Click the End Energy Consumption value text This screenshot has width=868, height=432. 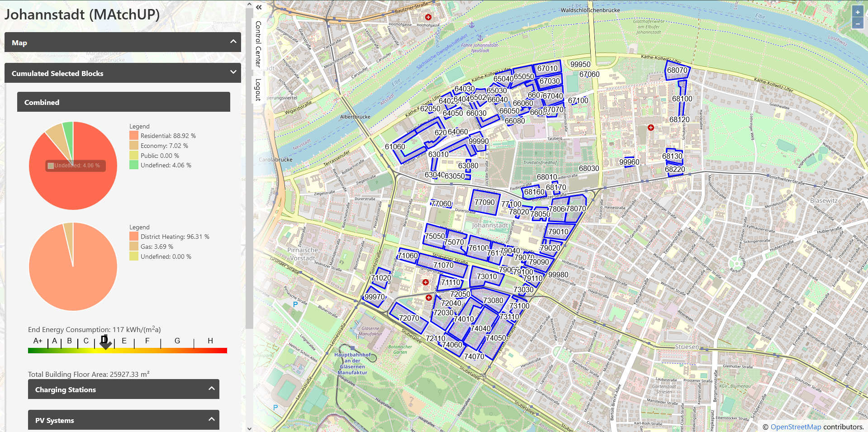pos(95,329)
